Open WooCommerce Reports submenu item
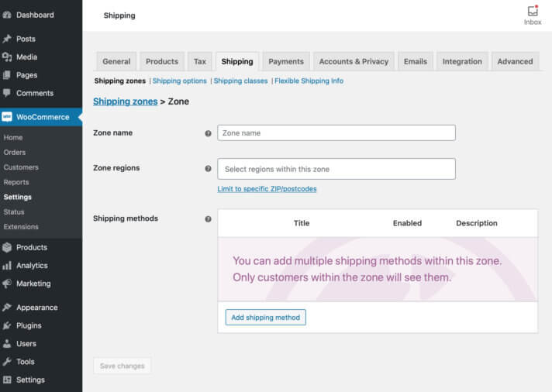 pyautogui.click(x=16, y=182)
